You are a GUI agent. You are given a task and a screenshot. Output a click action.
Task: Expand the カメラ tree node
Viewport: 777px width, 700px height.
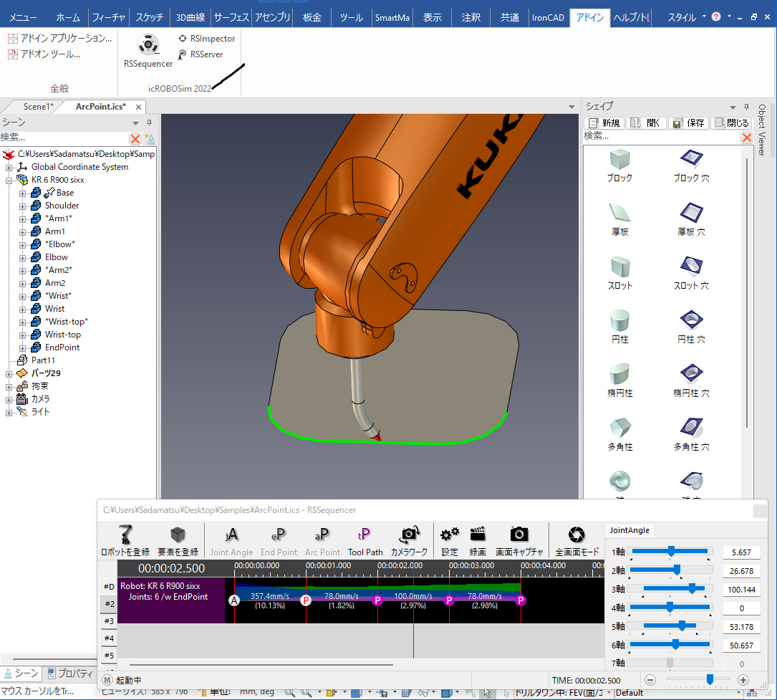point(9,399)
